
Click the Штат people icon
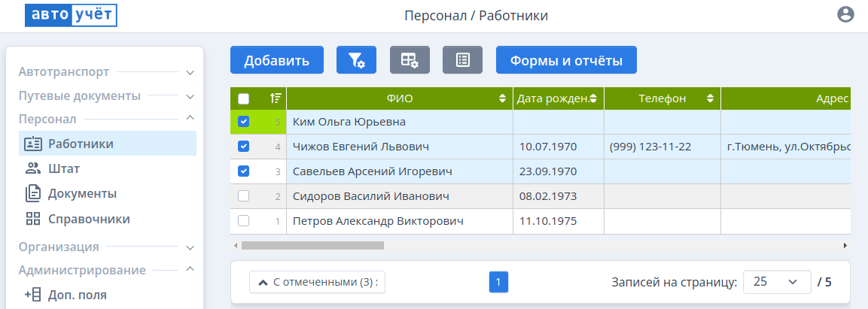tap(32, 168)
